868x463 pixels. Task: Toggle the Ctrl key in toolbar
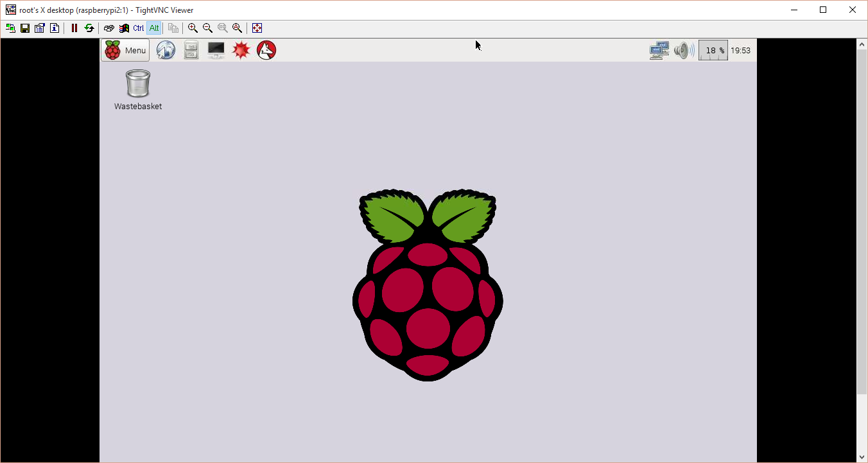[139, 28]
